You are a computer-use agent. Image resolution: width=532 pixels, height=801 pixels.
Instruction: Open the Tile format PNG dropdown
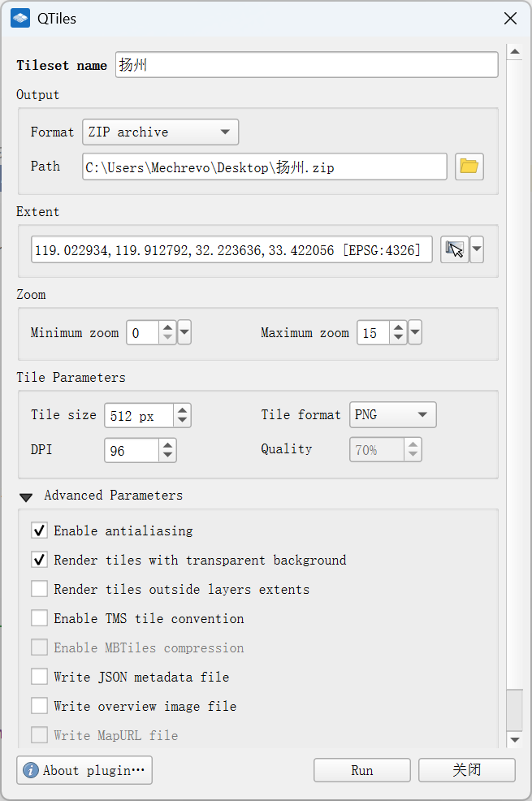tap(392, 415)
